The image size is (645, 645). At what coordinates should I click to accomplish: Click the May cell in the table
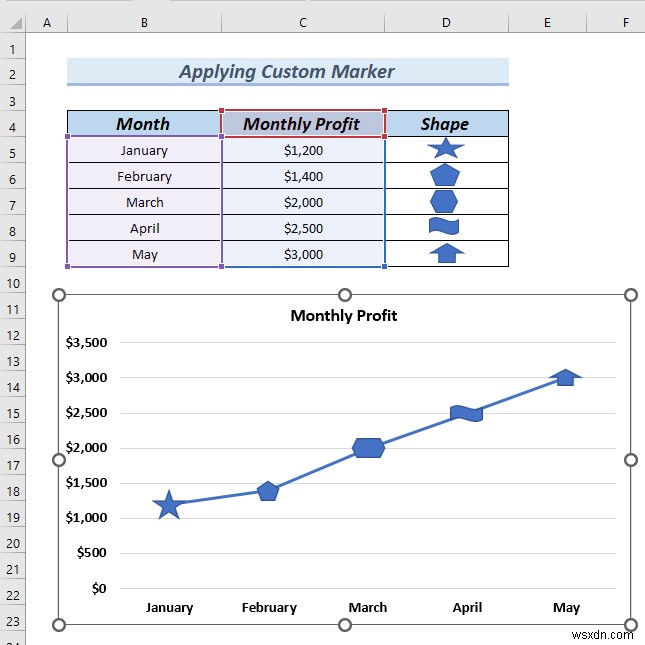tap(144, 254)
